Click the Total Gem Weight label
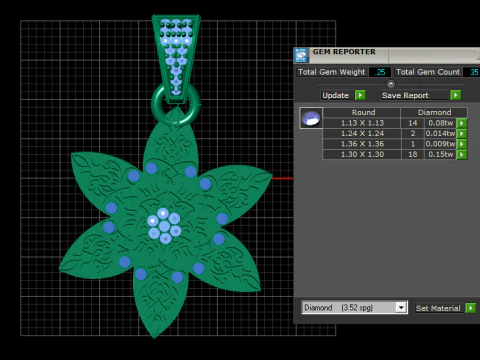 pyautogui.click(x=332, y=72)
